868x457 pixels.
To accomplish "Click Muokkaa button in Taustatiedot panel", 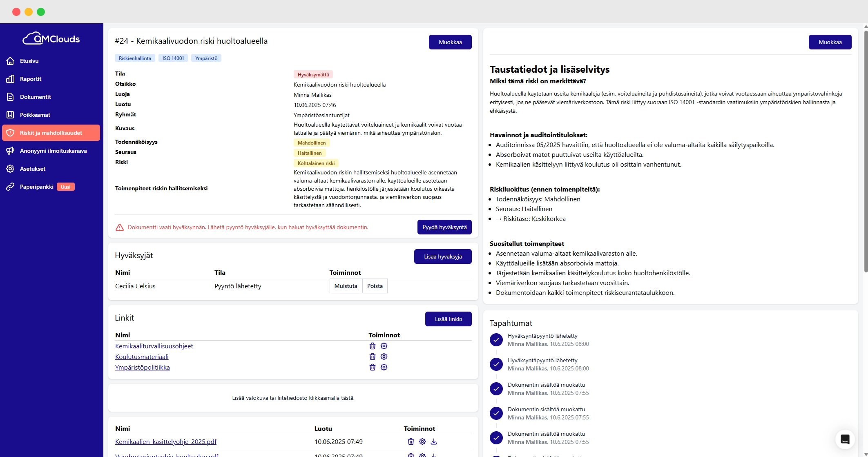I will [x=830, y=42].
